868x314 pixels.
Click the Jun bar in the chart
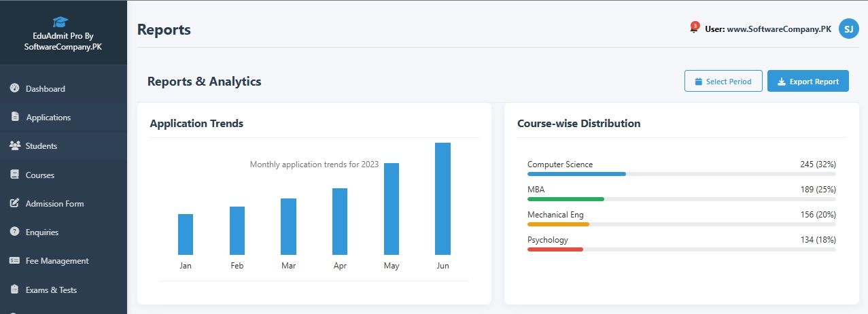coord(443,198)
